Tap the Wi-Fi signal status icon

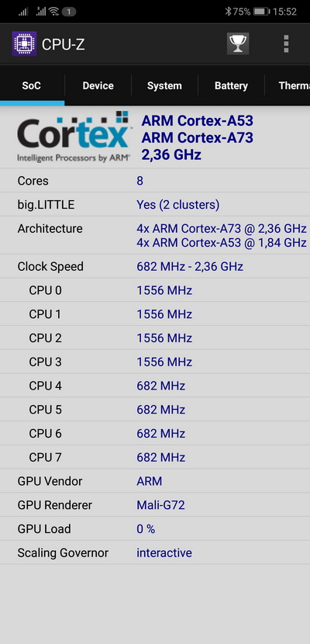[53, 12]
